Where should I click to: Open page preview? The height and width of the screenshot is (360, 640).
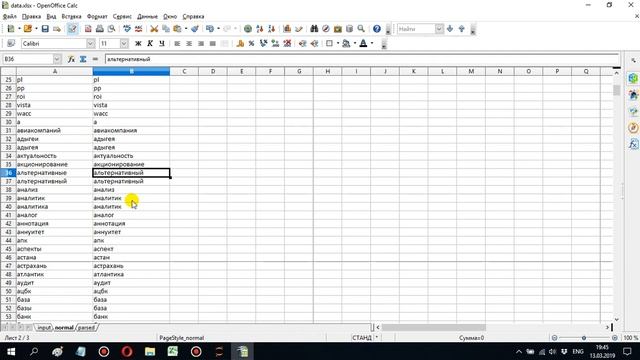pyautogui.click(x=111, y=29)
